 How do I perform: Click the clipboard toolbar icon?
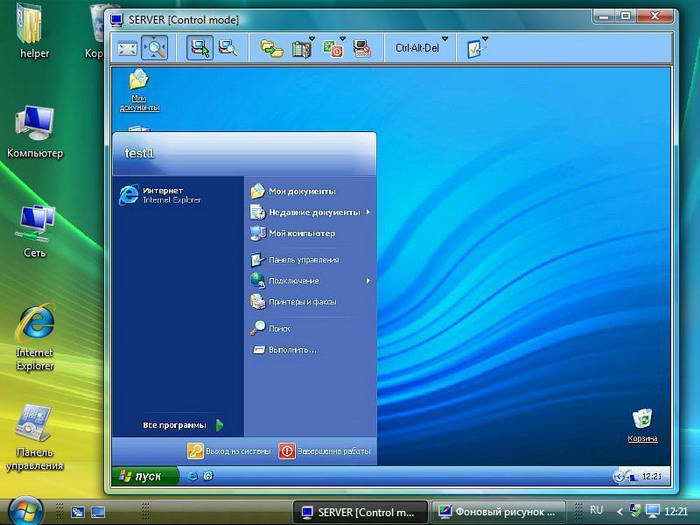[301, 49]
